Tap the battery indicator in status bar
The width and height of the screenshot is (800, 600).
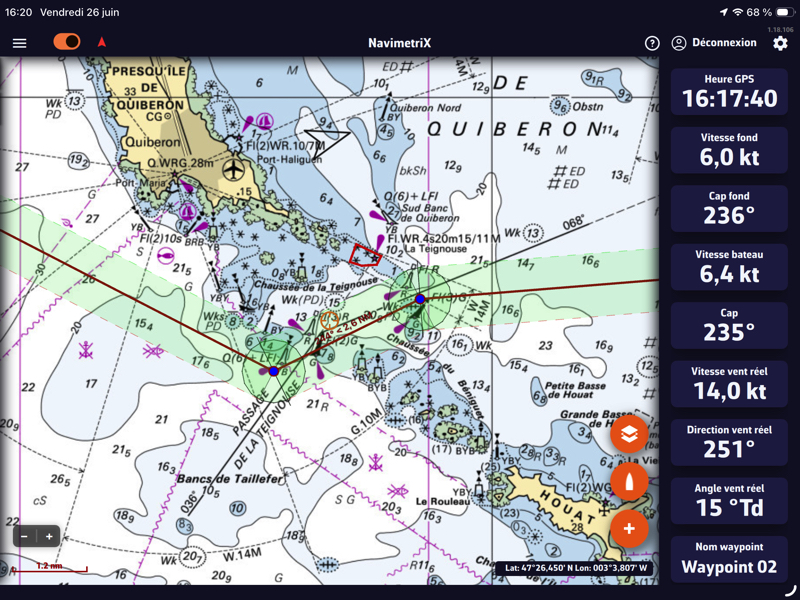784,12
